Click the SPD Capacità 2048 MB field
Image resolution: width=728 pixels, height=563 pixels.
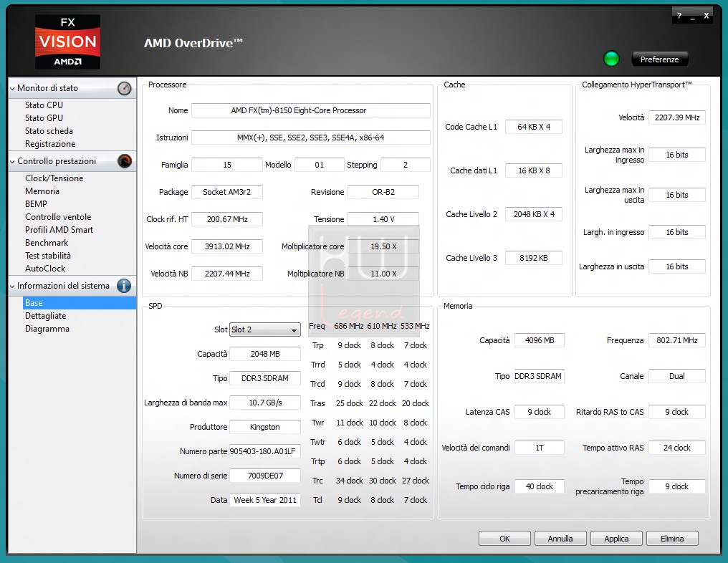pos(265,354)
